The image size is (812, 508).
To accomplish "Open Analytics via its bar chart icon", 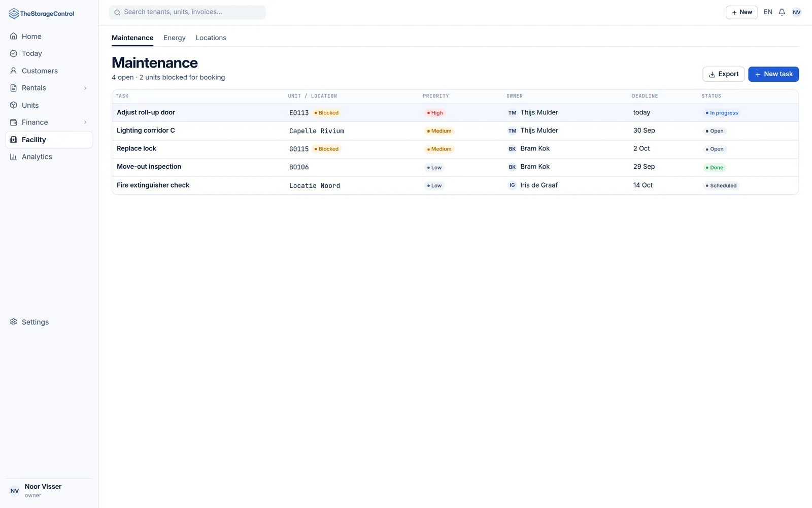I will pos(14,157).
